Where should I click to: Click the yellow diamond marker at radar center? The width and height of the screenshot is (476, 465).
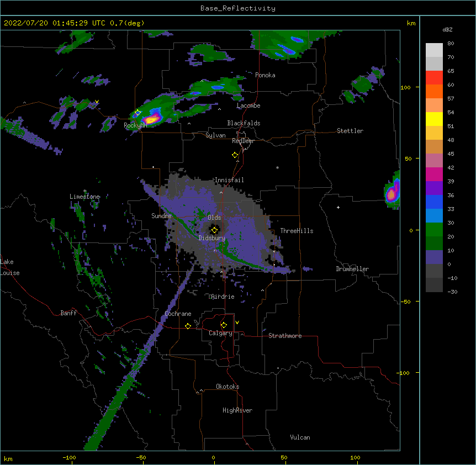214,230
